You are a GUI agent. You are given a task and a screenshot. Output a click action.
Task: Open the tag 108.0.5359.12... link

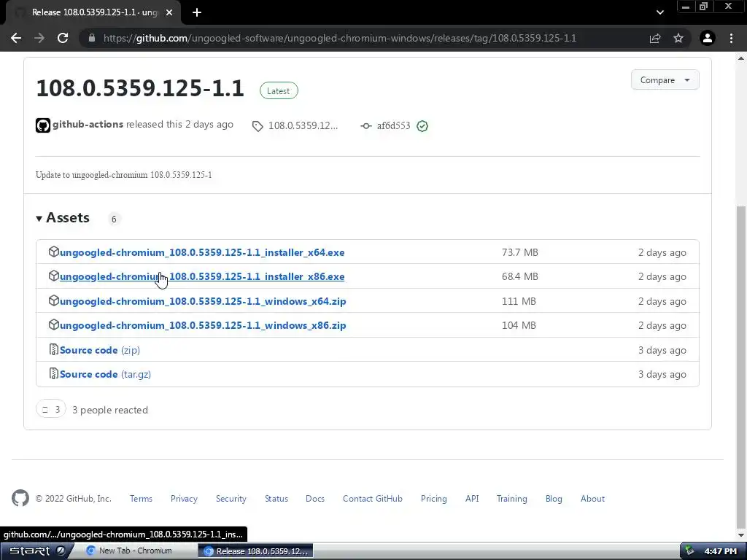point(303,125)
